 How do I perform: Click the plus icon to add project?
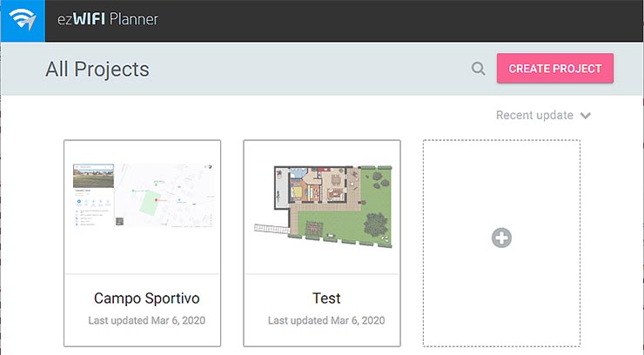(x=501, y=238)
